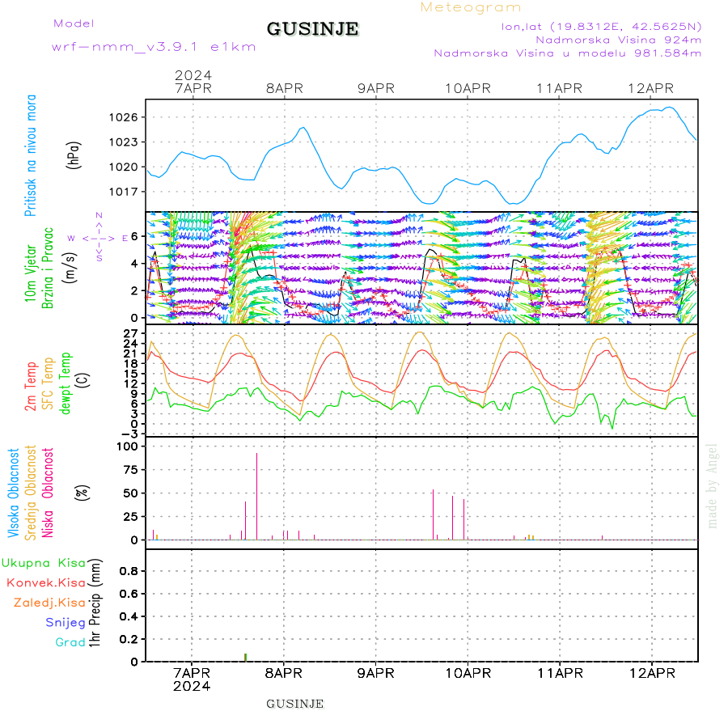The height and width of the screenshot is (728, 728).
Task: Click the Ukupna Kisa legend entry
Action: (x=44, y=563)
